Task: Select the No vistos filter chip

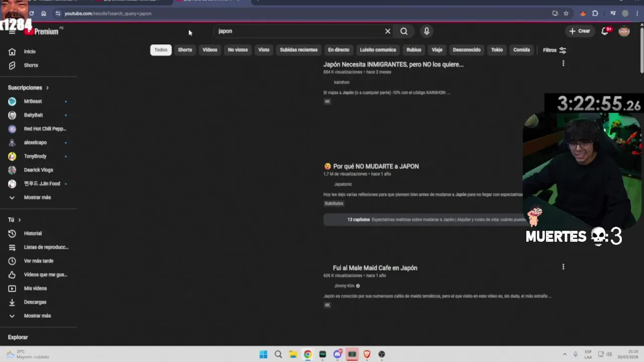Action: (x=237, y=50)
